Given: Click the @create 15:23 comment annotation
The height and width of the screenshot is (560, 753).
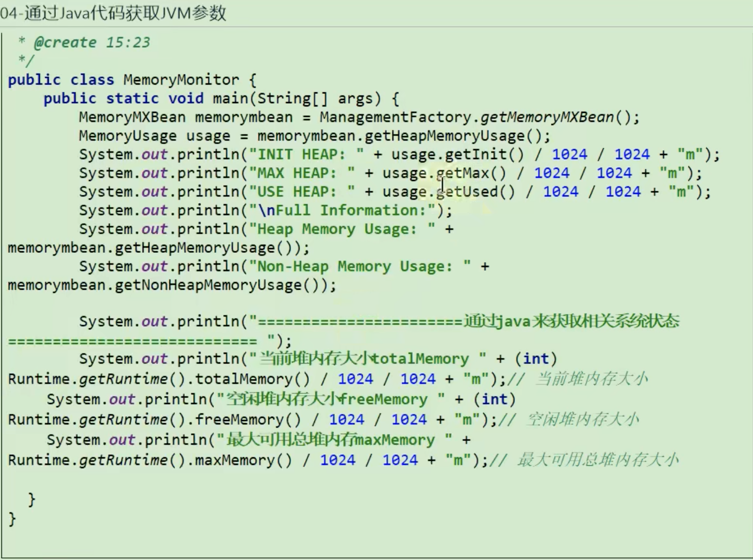Looking at the screenshot, I should coord(91,42).
